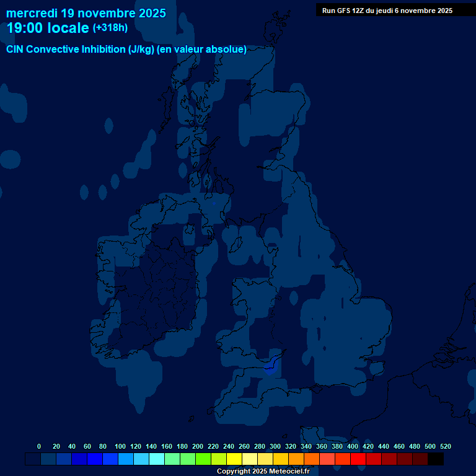Screen dimensions: 476x476
Task: Click the date title mercredi 19 novembre 2025
Action: coord(86,12)
